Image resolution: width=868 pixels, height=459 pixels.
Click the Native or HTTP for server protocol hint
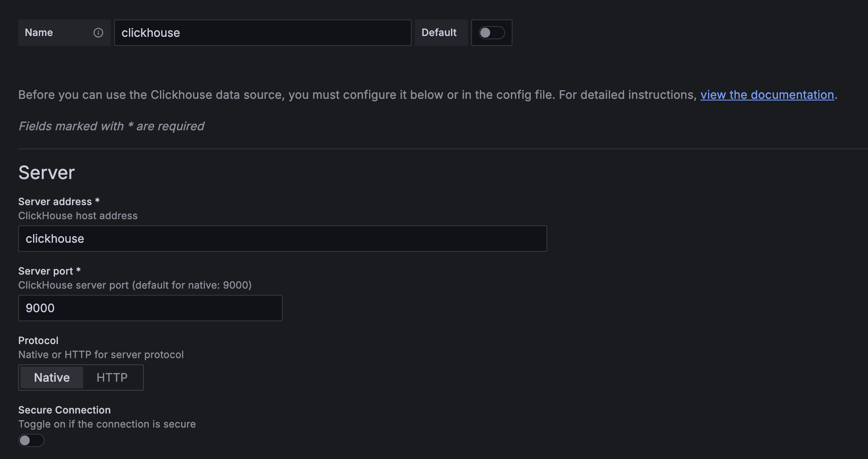(101, 354)
